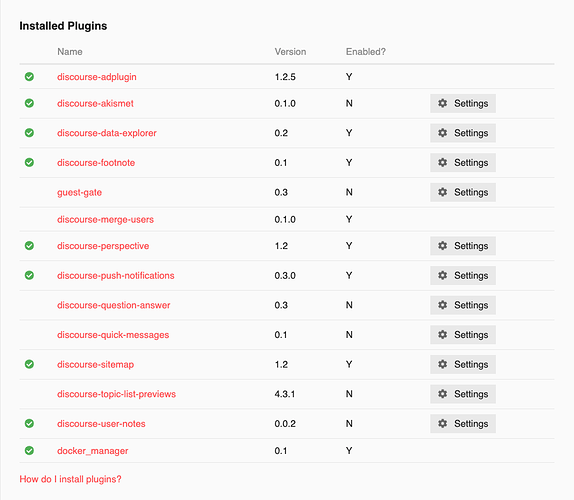Open Settings for discourse-data-explorer

point(463,133)
